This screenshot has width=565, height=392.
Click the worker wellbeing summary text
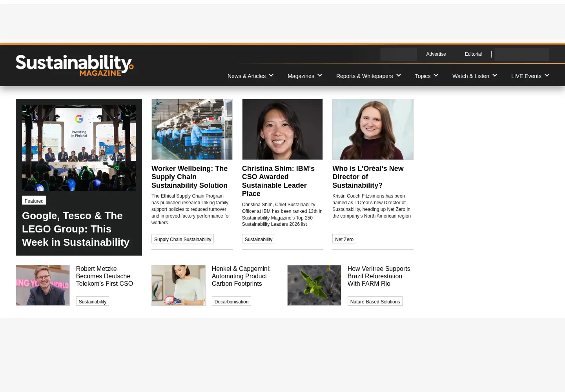[x=191, y=209]
